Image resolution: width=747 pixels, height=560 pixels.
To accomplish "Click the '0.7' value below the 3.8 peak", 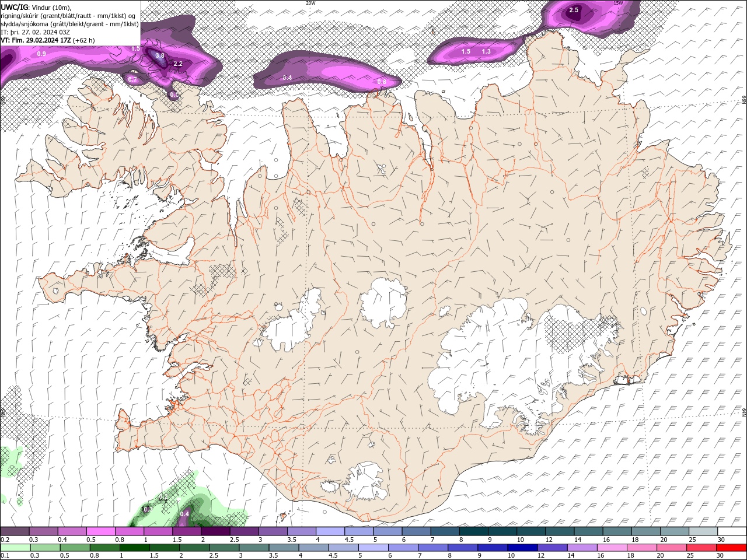I will [x=132, y=79].
